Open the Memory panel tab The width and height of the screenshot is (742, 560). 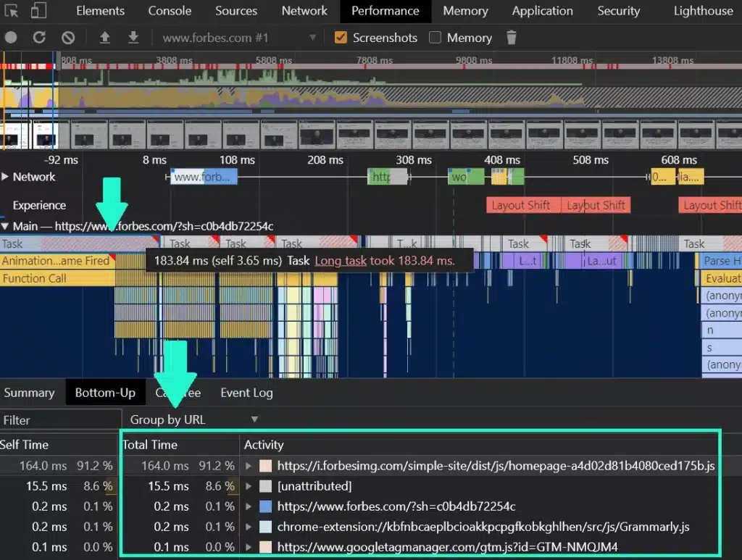465,11
